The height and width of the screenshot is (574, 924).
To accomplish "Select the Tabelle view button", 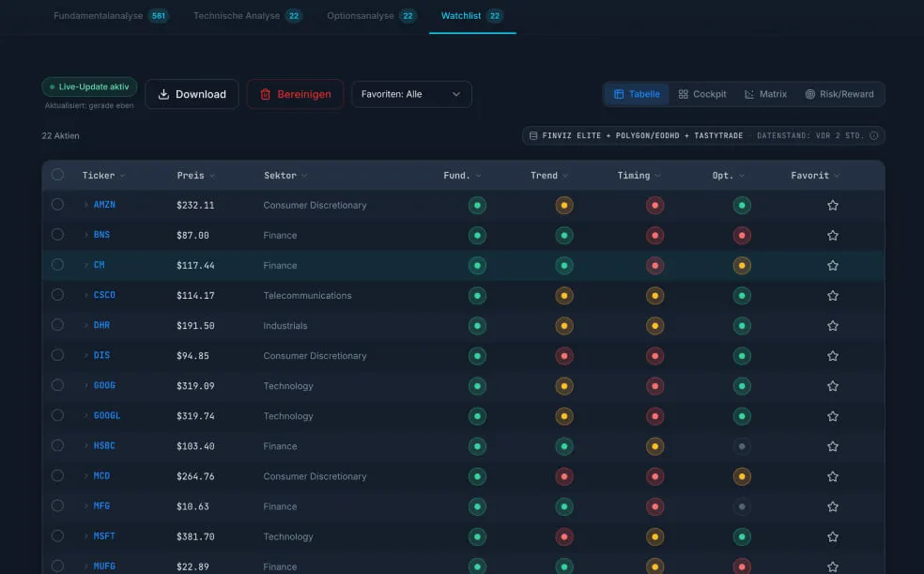I will point(637,94).
